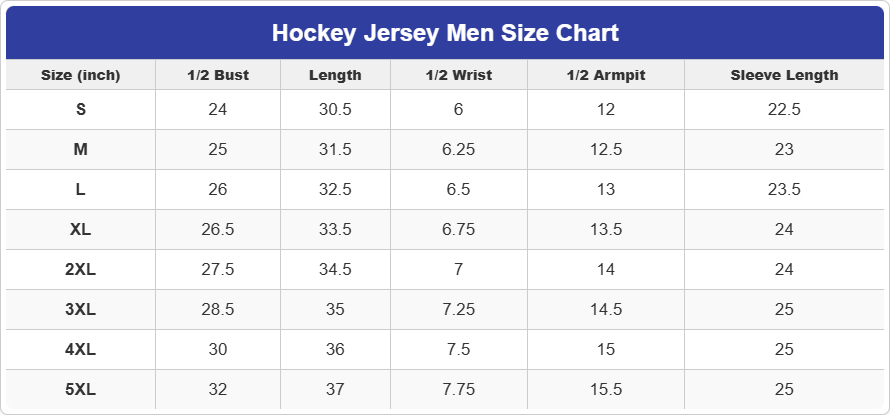Click the S size row label
The height and width of the screenshot is (415, 890).
click(80, 109)
